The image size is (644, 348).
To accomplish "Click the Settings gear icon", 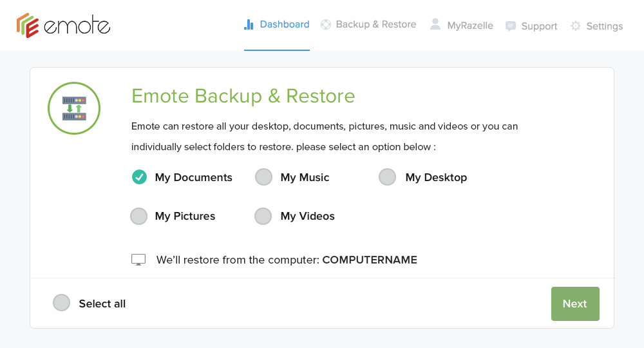I will (576, 26).
